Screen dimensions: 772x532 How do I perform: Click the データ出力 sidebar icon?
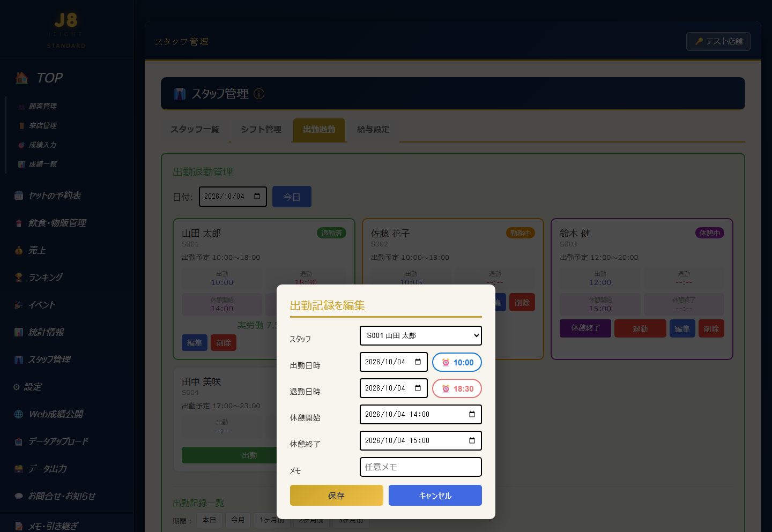point(19,469)
